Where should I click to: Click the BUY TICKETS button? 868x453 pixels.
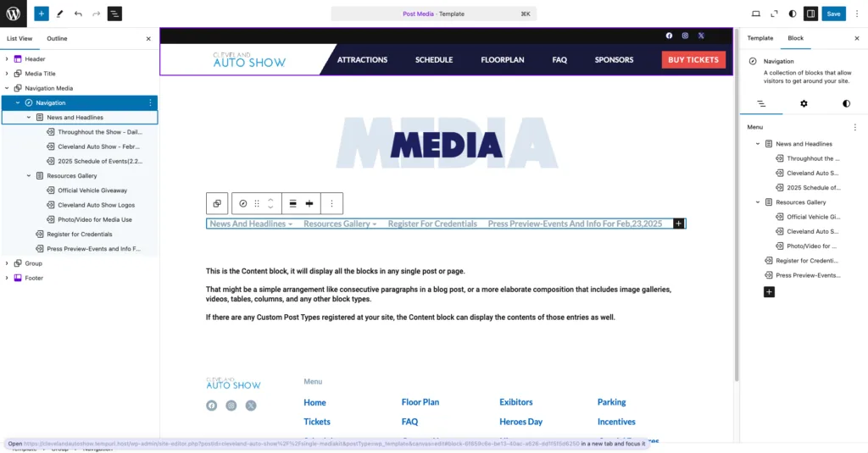[x=693, y=59]
